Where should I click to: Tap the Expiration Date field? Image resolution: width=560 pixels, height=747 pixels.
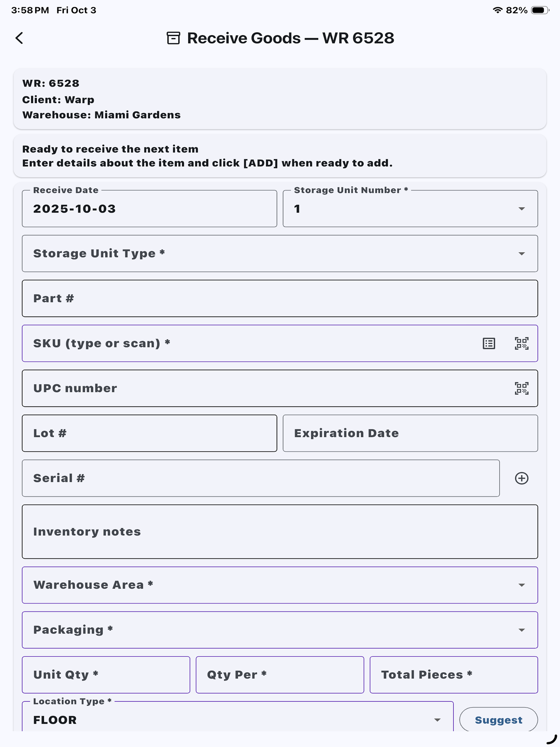(410, 433)
